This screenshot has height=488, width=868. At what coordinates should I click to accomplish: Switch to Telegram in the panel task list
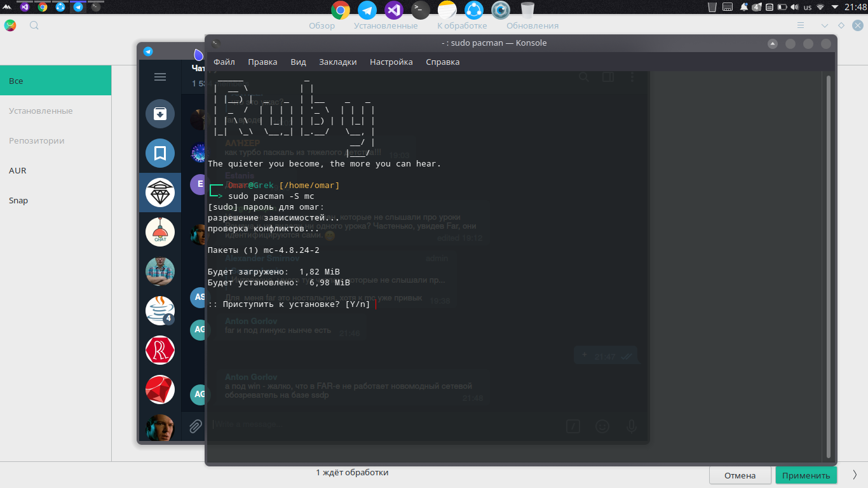coord(78,7)
